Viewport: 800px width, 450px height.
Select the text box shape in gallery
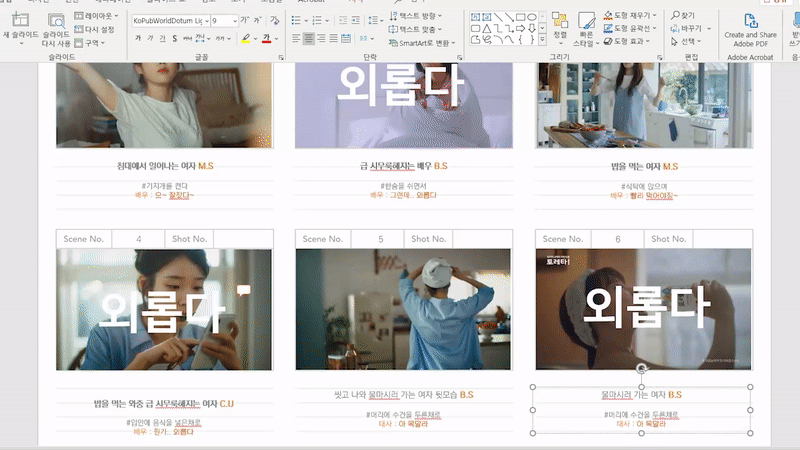click(x=475, y=17)
